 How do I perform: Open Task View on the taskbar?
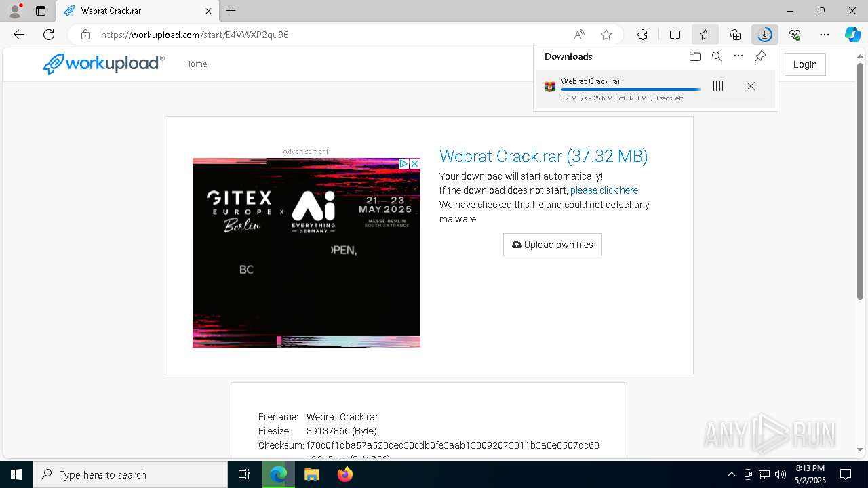[x=244, y=474]
